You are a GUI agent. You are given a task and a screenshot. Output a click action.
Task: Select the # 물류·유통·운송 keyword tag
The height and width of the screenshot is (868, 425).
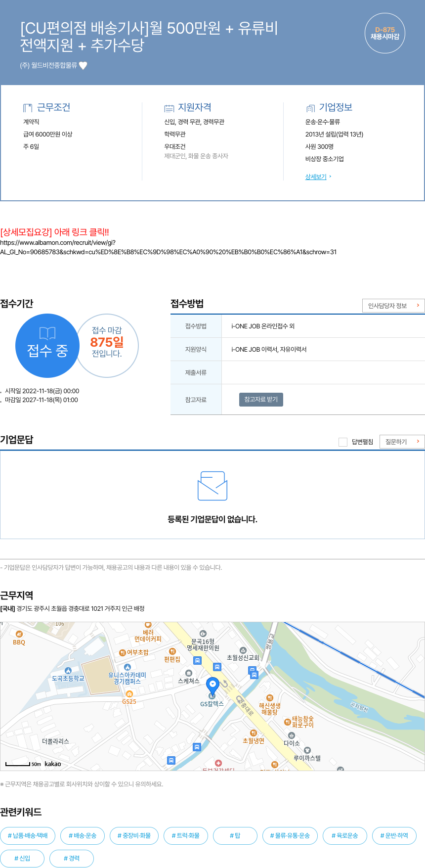tap(290, 836)
